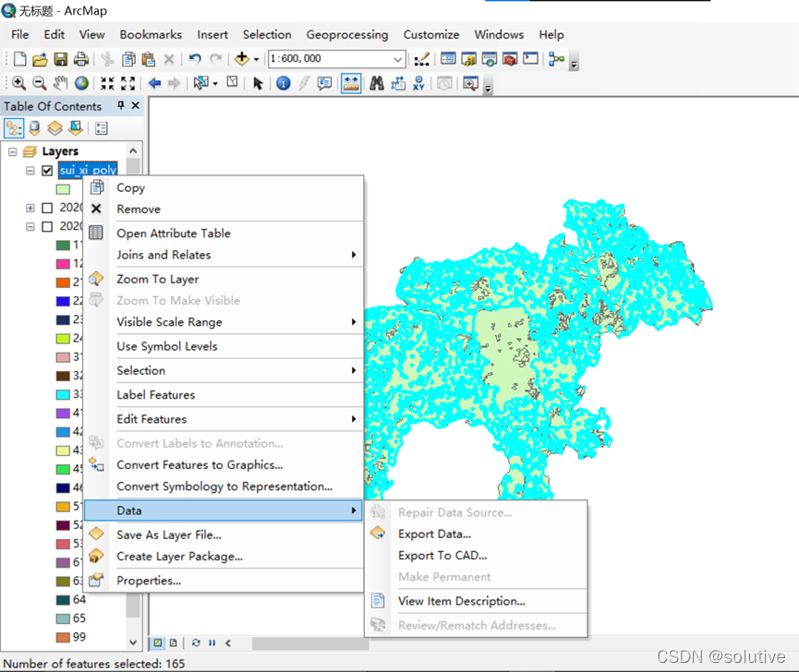Expand the collapsed second layer node
Screen dimensions: 799x672
pos(30,208)
